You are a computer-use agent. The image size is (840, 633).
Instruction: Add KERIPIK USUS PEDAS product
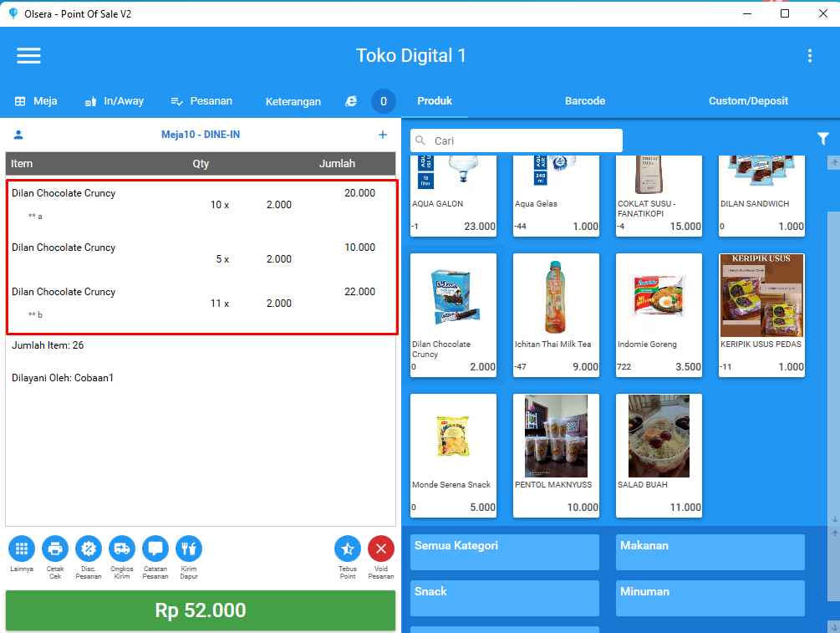[761, 315]
